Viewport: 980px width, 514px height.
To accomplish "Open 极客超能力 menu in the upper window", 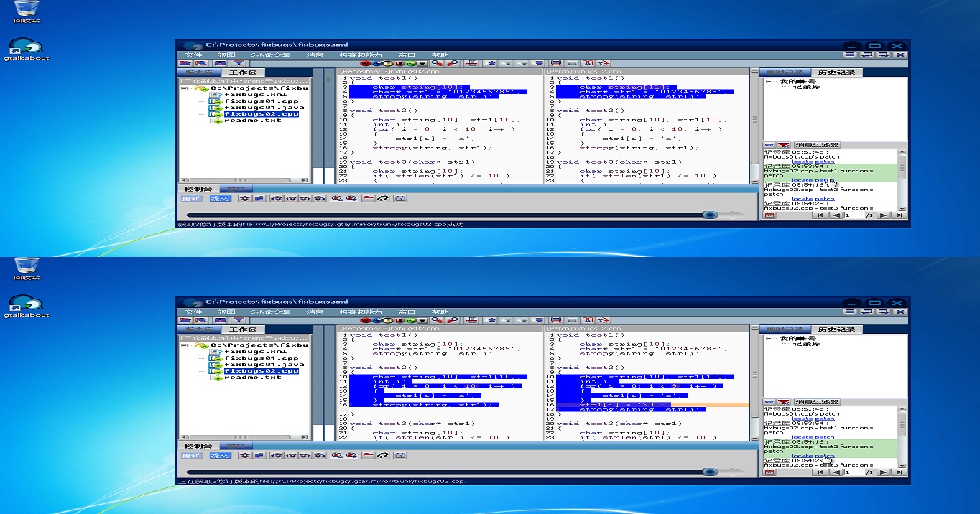I will 361,55.
